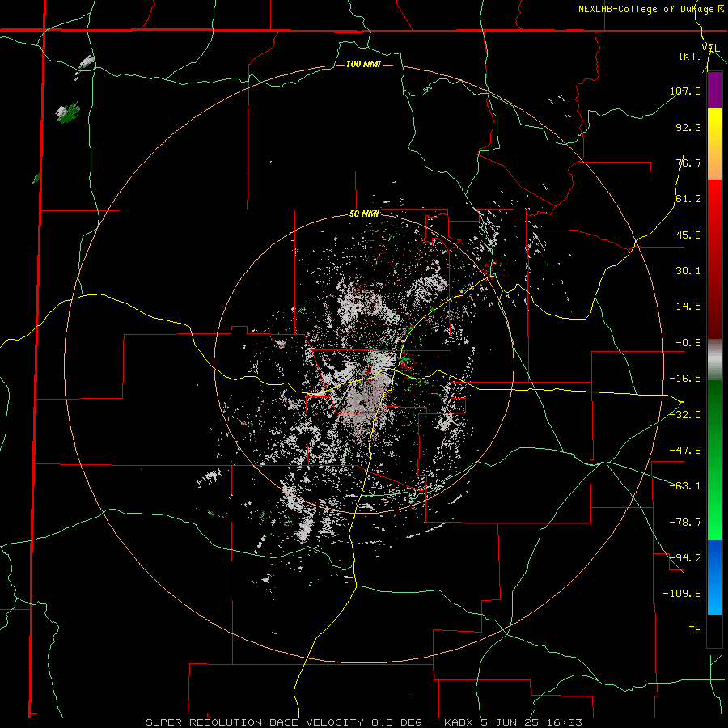Click the 14.5 legend value
The height and width of the screenshot is (728, 728).
(688, 307)
